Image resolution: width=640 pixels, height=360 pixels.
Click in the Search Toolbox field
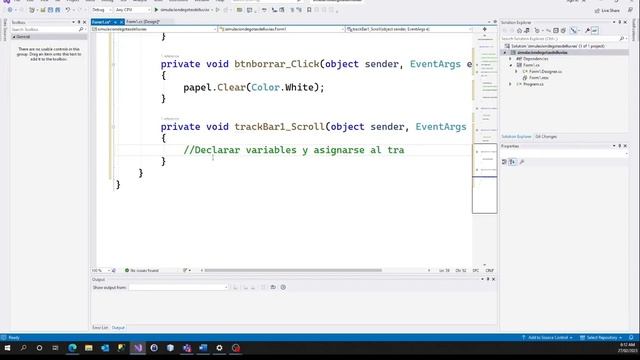pos(44,29)
